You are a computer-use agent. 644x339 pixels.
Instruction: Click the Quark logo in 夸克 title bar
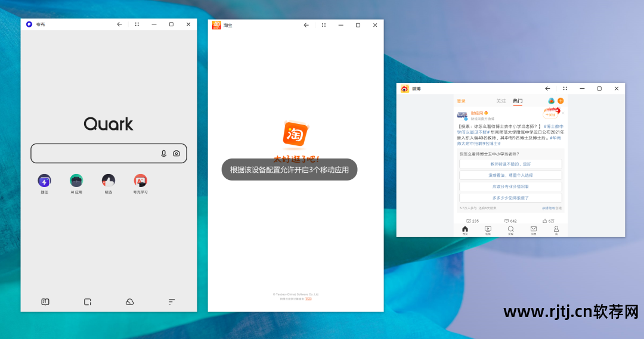(x=29, y=24)
